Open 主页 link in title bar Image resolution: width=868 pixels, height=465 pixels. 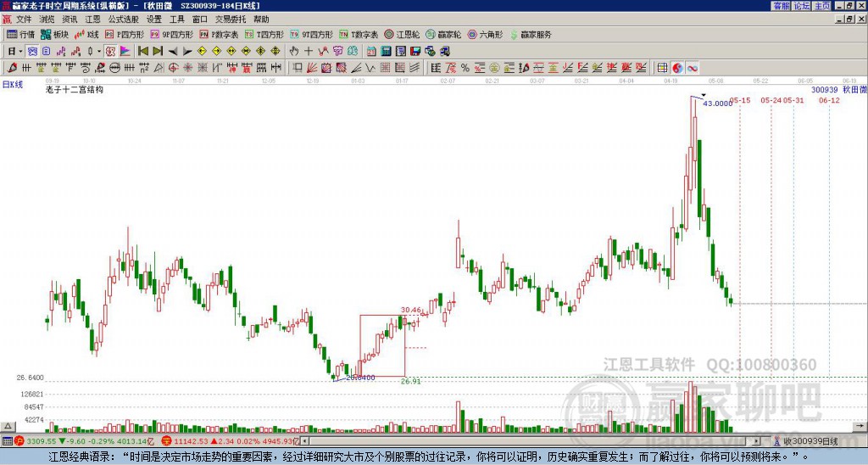[x=822, y=6]
